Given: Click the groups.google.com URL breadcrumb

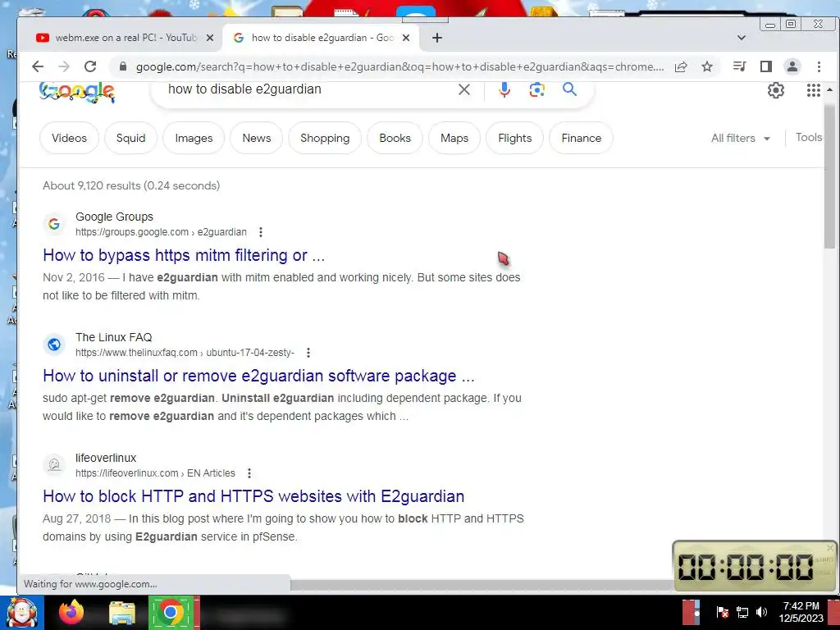Looking at the screenshot, I should coord(161,232).
